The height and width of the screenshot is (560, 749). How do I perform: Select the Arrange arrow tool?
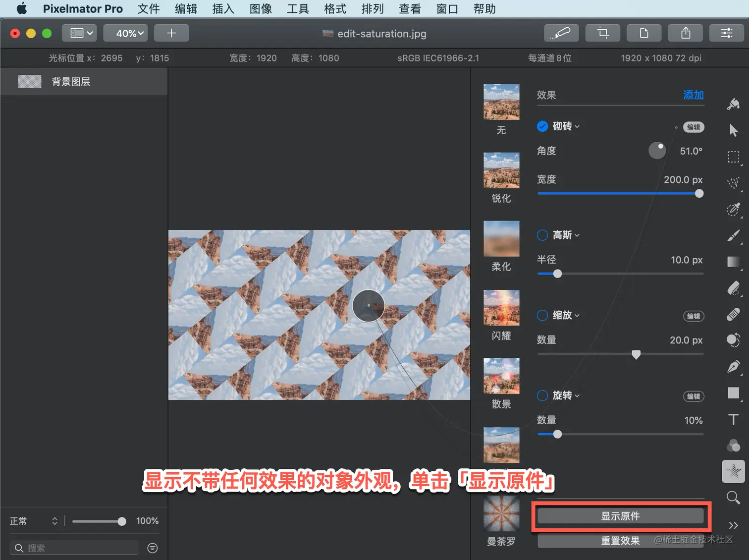(734, 130)
